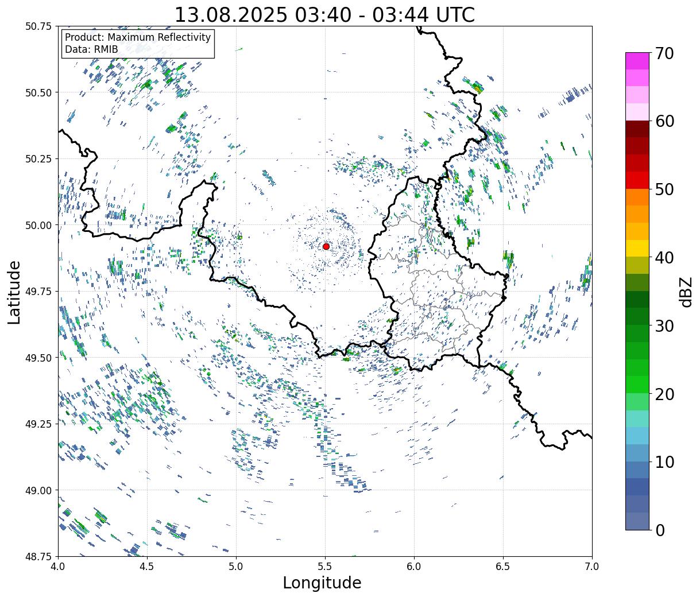Click the longitude tick label 6.0
This screenshot has width=700, height=597.
point(414,567)
